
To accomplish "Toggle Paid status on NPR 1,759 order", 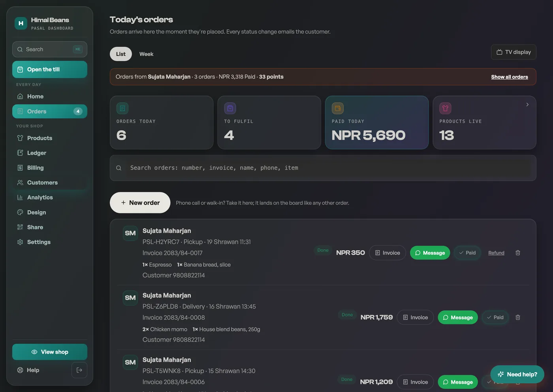I will click(x=495, y=317).
